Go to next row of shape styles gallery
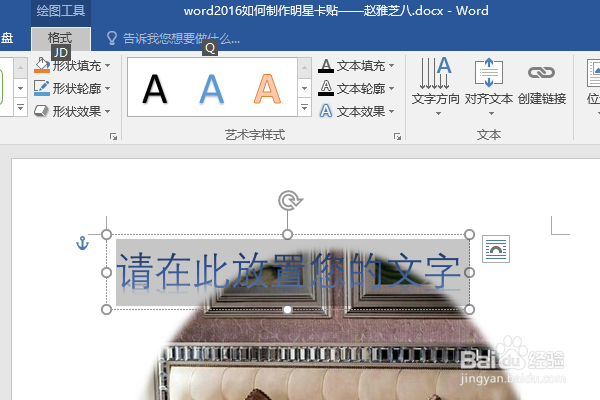 coord(21,88)
